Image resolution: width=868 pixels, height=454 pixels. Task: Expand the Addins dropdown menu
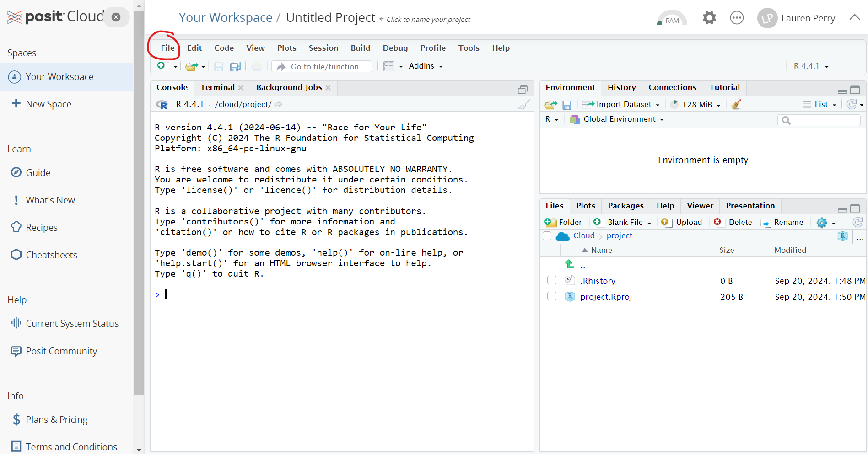tap(426, 66)
